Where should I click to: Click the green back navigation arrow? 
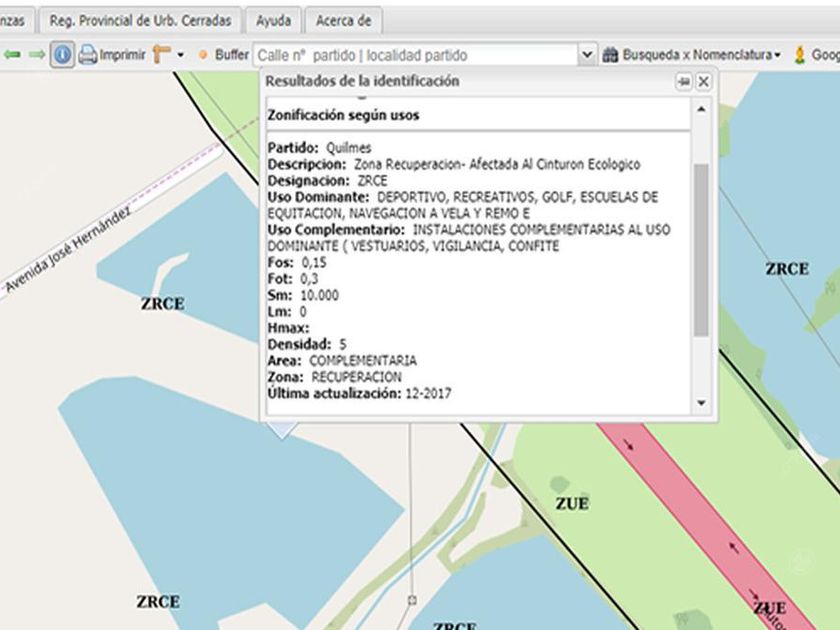(x=12, y=55)
